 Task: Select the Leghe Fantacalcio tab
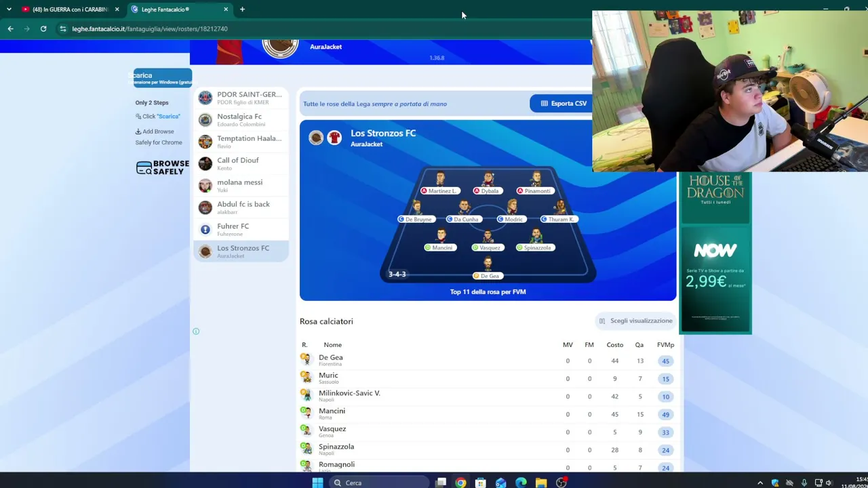coord(179,9)
